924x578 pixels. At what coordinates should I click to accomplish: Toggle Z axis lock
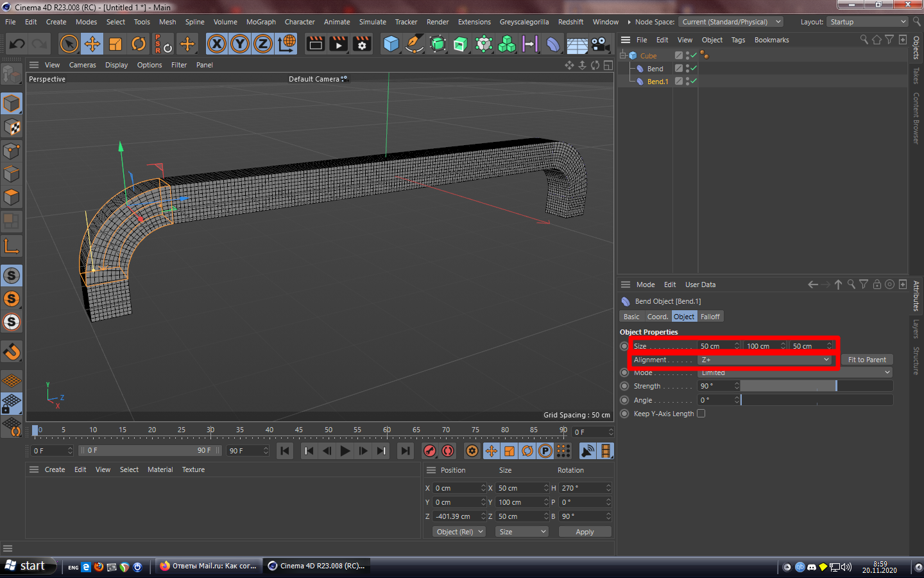pyautogui.click(x=263, y=44)
